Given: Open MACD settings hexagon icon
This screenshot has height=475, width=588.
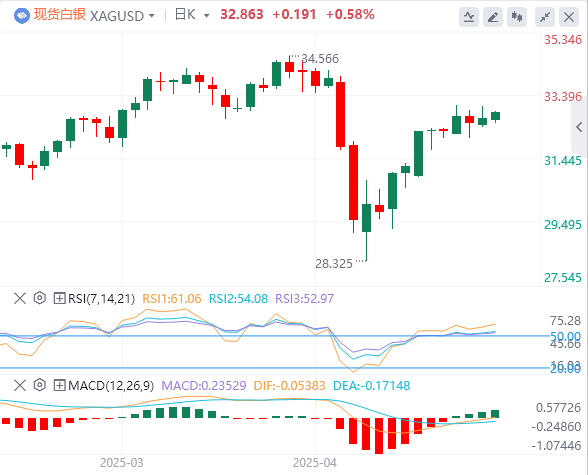Looking at the screenshot, I should coord(39,385).
